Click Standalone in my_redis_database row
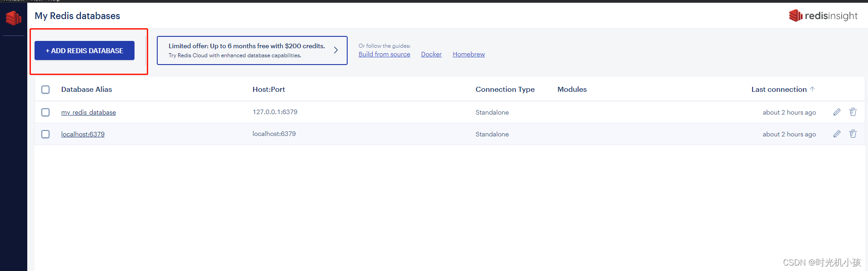 pos(492,112)
